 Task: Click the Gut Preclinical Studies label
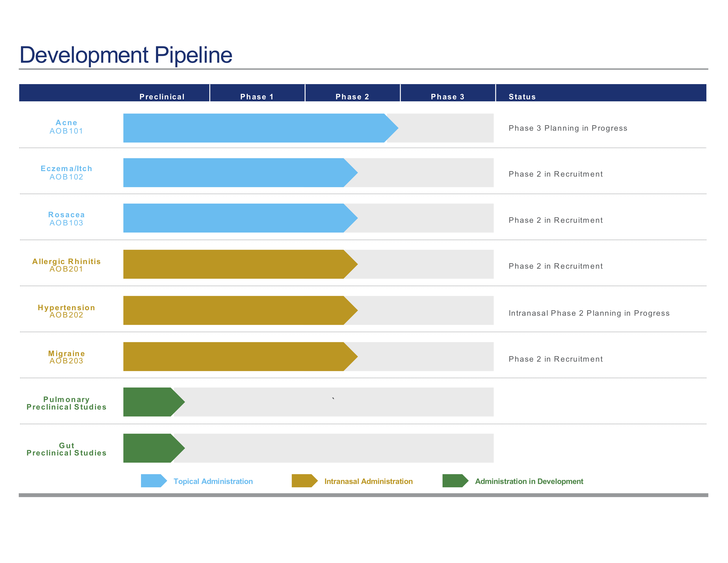(66, 449)
